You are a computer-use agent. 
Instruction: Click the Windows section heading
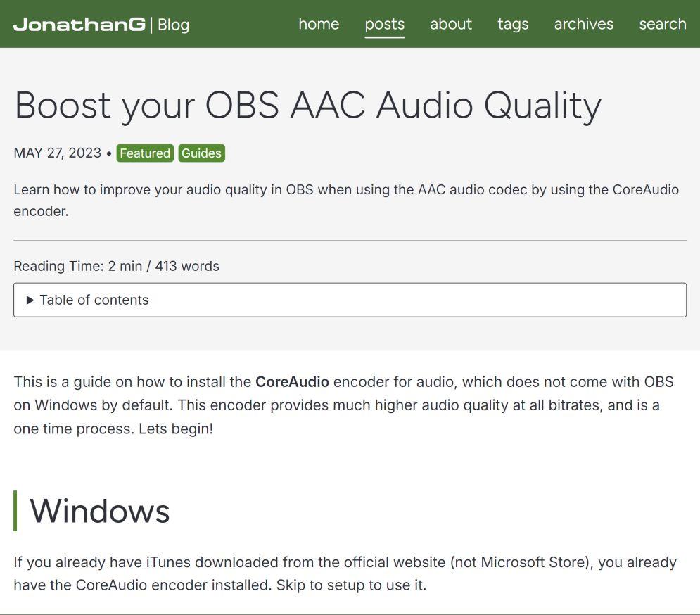tap(99, 511)
